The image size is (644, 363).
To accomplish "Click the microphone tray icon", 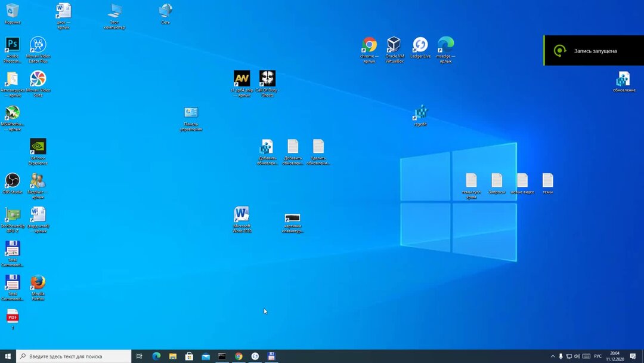I will [561, 356].
